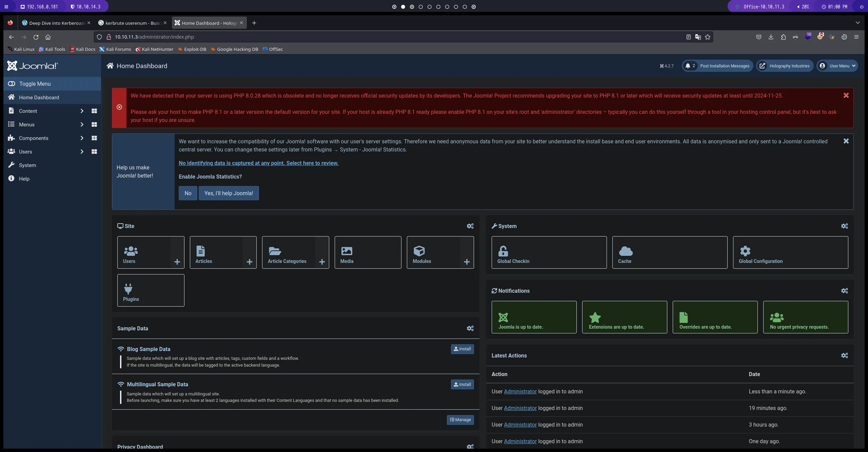This screenshot has width=868, height=452.
Task: Expand the Components submenu chevron
Action: coord(82,138)
